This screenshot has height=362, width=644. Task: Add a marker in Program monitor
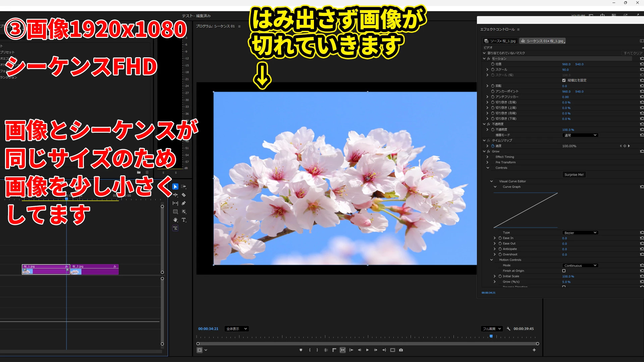(301, 350)
